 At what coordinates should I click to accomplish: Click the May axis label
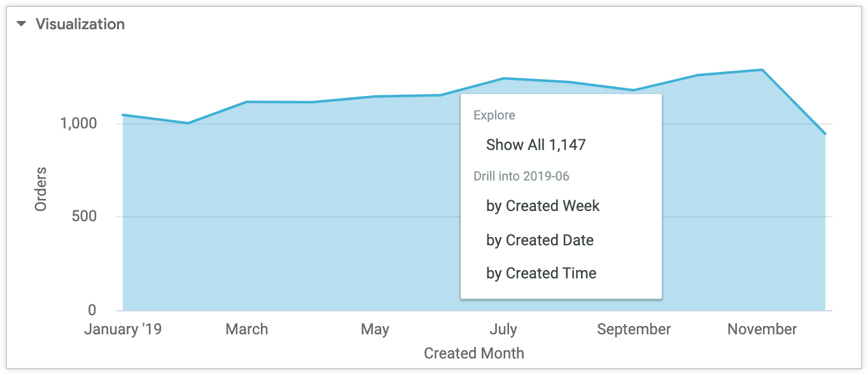(x=375, y=329)
